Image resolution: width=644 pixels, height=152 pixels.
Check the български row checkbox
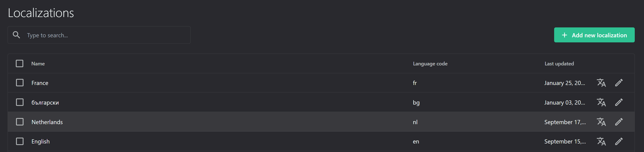coord(20,102)
